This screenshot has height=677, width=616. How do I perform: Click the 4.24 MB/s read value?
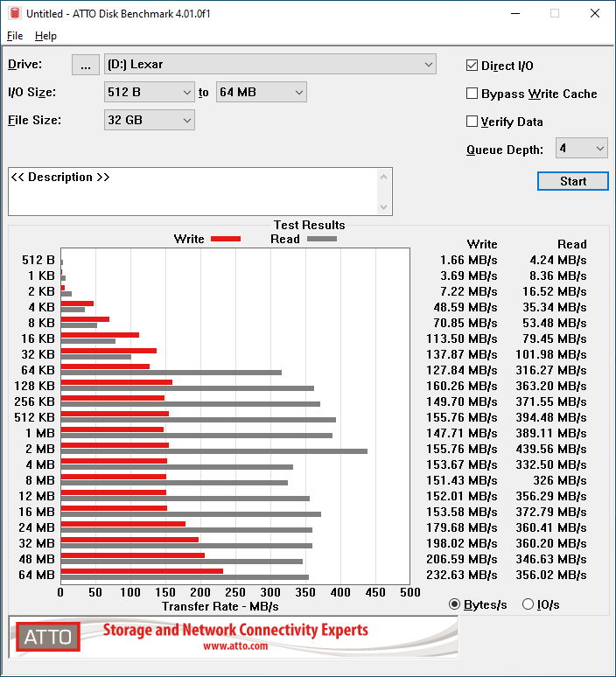pos(558,261)
